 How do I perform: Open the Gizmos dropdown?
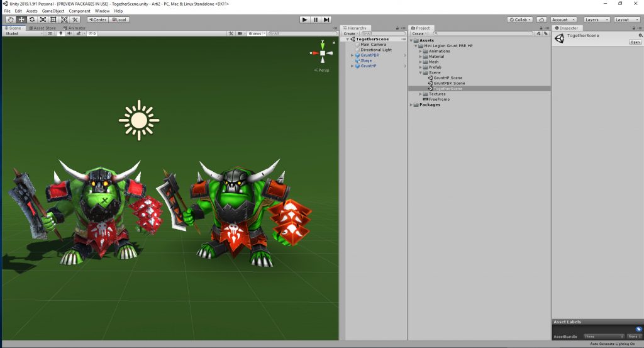(x=257, y=34)
